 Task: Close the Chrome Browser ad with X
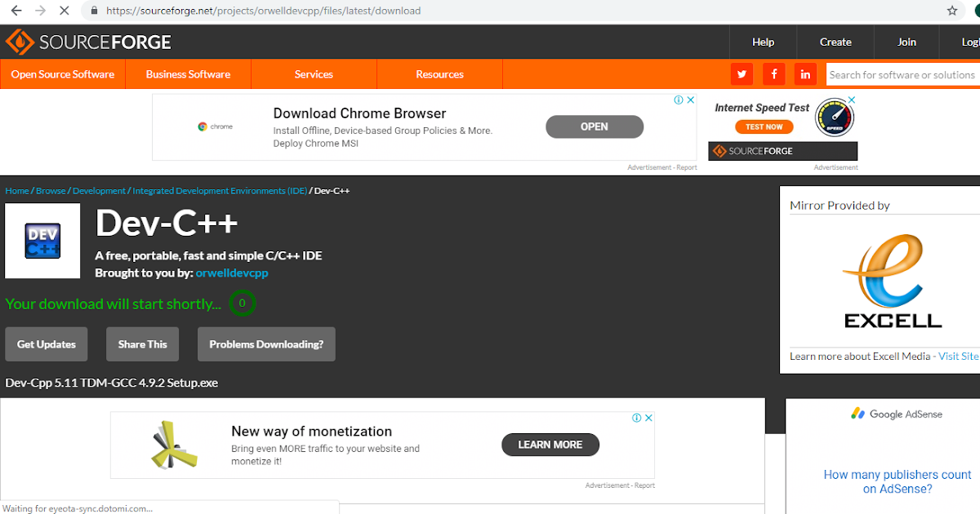pyautogui.click(x=690, y=100)
